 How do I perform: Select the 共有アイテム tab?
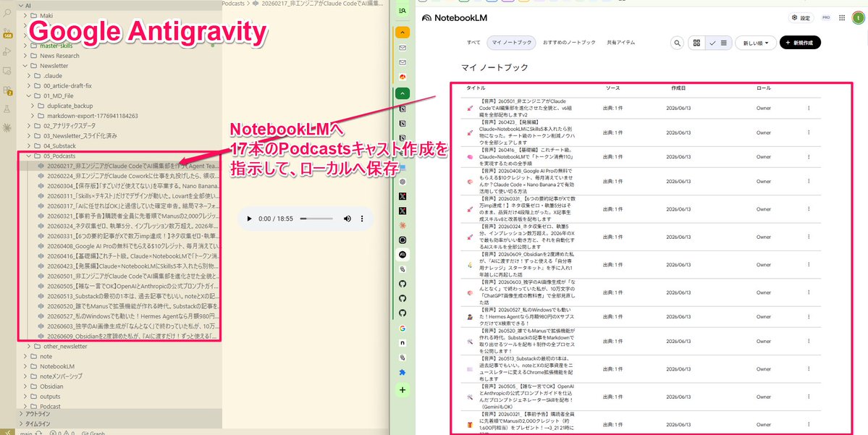coord(620,43)
